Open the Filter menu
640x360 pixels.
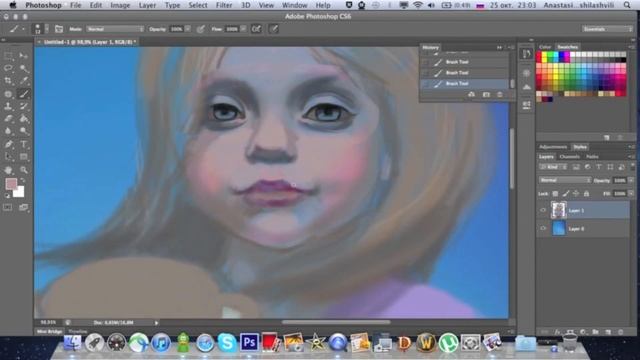(224, 5)
